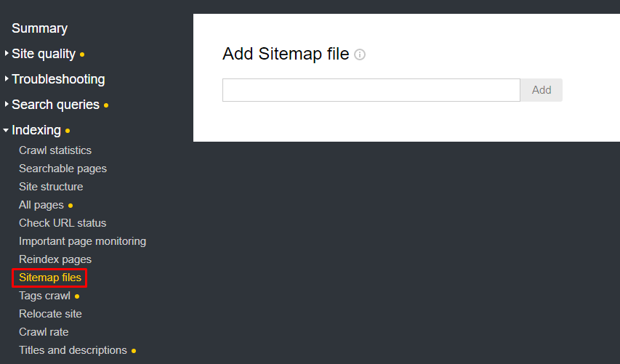620x364 pixels.
Task: Open Reindex pages
Action: point(55,259)
